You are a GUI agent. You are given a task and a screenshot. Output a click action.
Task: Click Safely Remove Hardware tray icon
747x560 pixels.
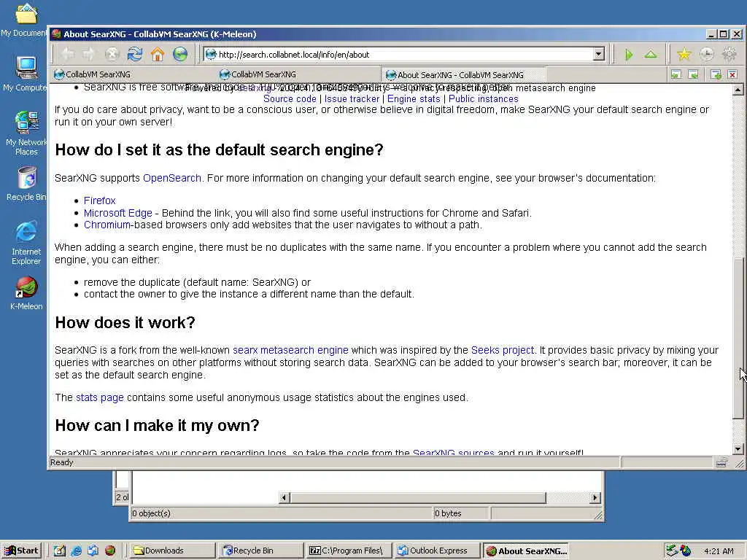pos(672,551)
